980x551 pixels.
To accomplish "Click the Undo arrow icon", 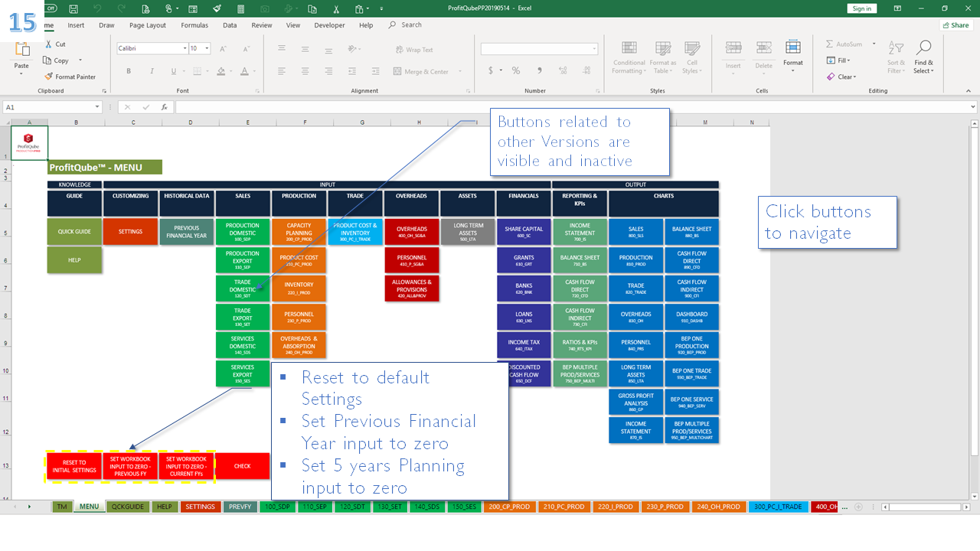I will (97, 8).
